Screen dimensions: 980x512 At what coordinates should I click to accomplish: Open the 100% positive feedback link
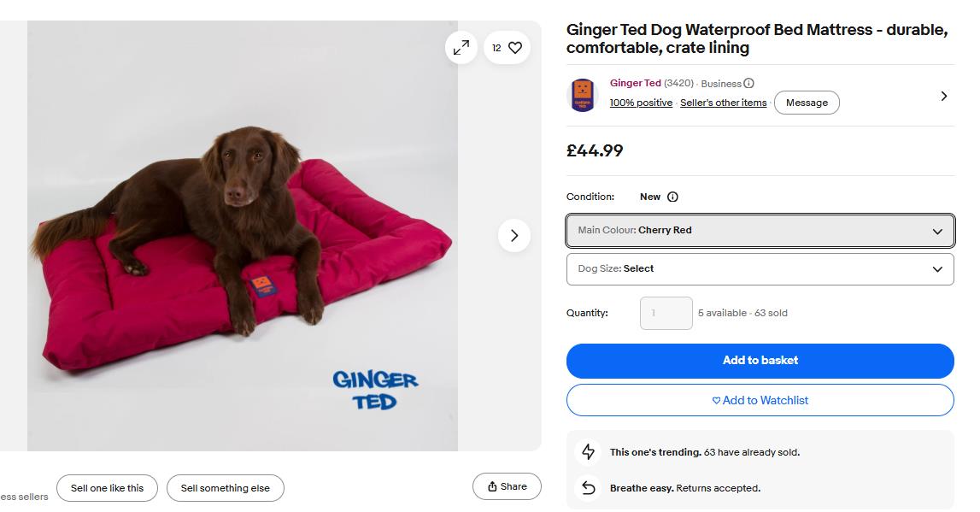(x=641, y=103)
